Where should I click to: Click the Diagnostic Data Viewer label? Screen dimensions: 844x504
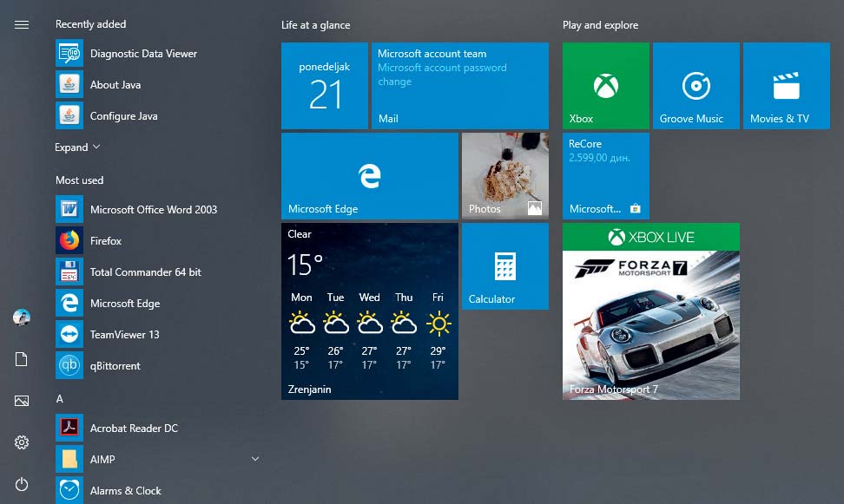click(x=144, y=53)
